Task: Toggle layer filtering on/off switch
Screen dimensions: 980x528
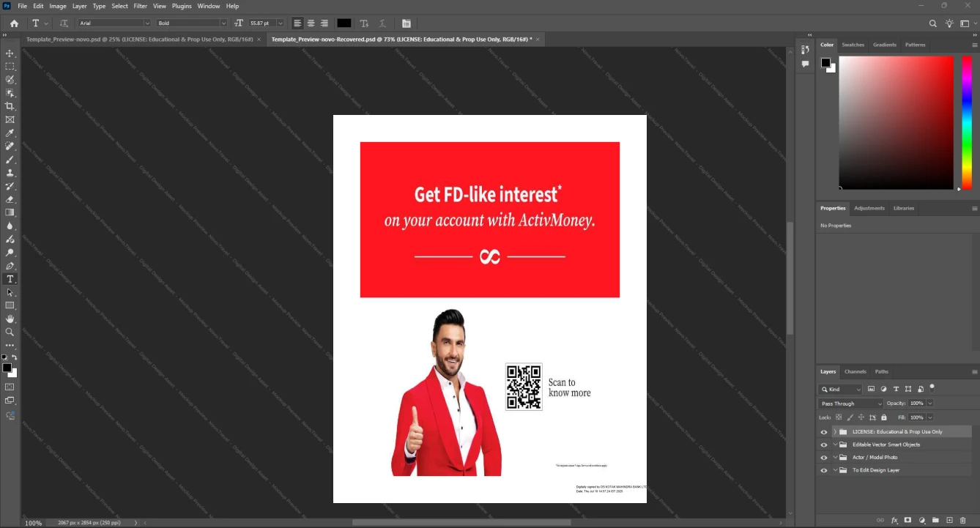Action: [932, 387]
